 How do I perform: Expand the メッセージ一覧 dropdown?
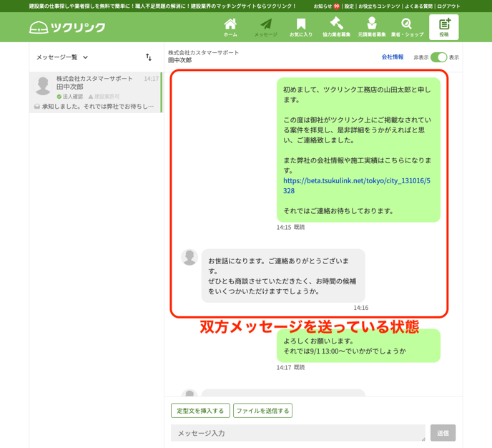coord(62,57)
